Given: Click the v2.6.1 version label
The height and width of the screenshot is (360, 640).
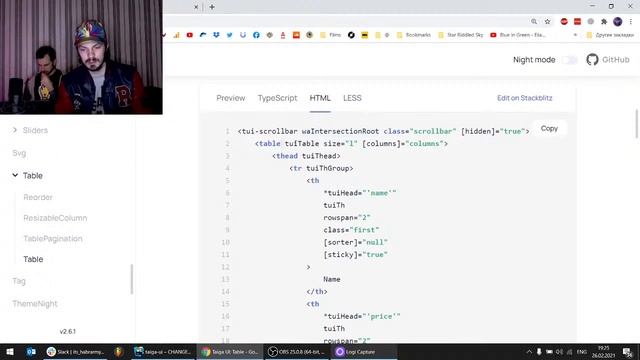Looking at the screenshot, I should pyautogui.click(x=68, y=331).
